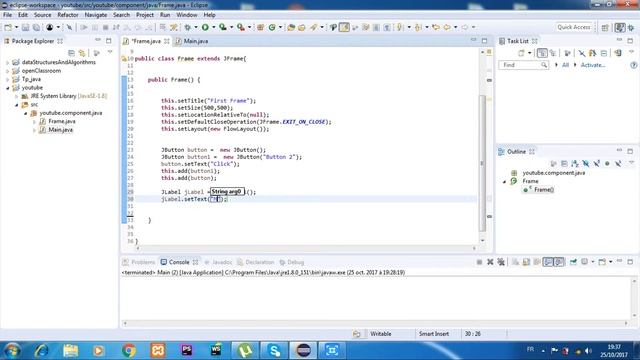Toggle Show Console on standard error
The height and width of the screenshot is (360, 640).
point(559,262)
